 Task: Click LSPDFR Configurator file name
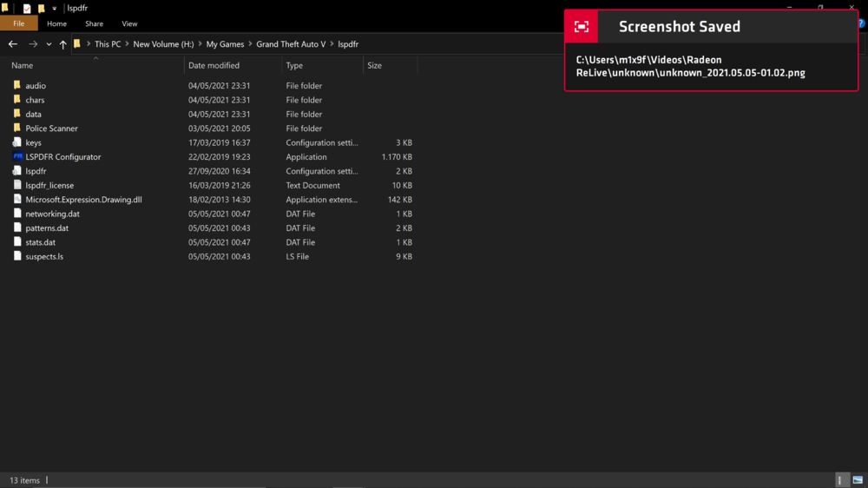point(63,157)
